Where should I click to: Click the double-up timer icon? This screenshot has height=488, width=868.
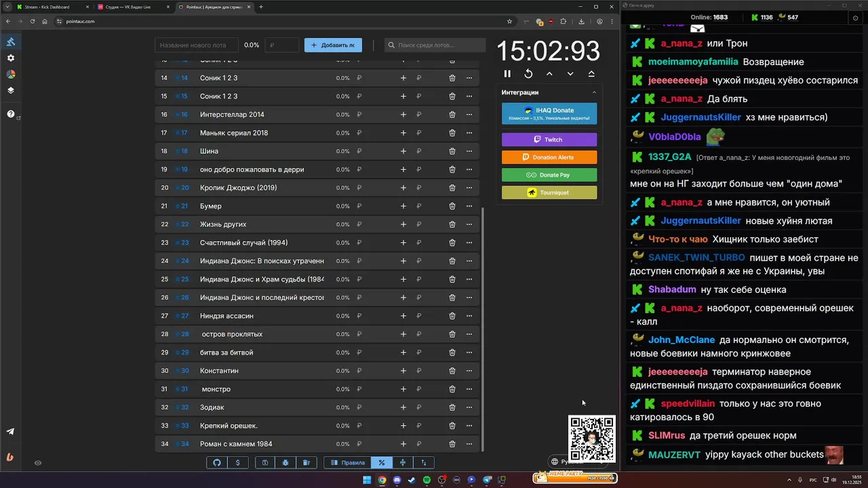point(591,74)
